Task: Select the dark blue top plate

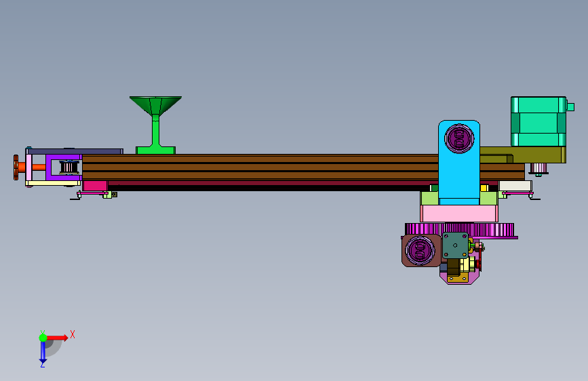Action: pyautogui.click(x=75, y=151)
